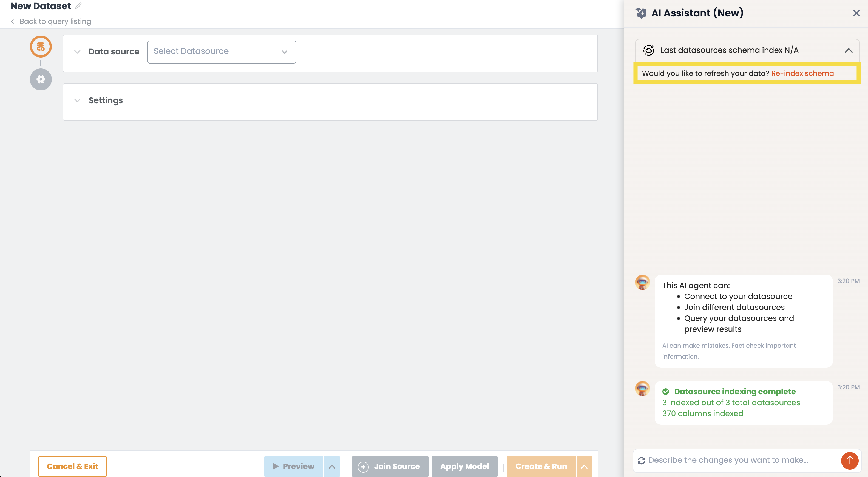
Task: Click the AI Assistant sparkle icon
Action: click(x=641, y=13)
